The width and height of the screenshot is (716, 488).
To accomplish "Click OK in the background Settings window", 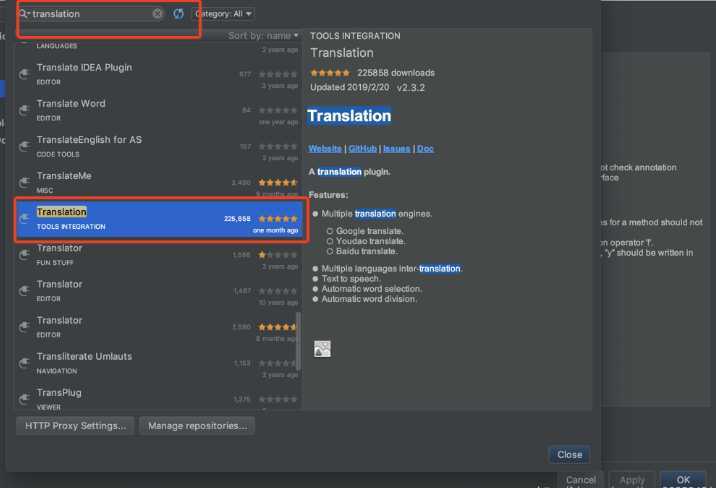I will [683, 480].
